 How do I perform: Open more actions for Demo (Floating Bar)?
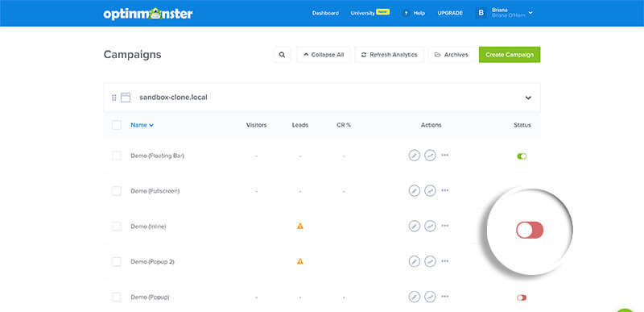445,156
